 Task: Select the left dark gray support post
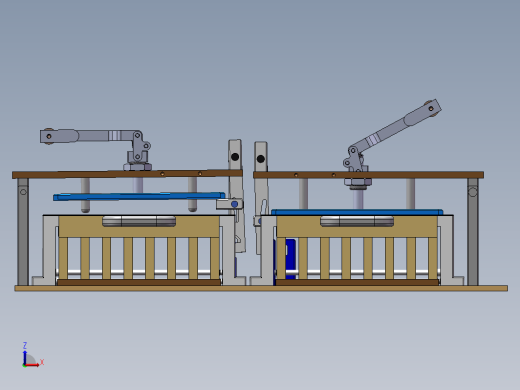click(23, 232)
